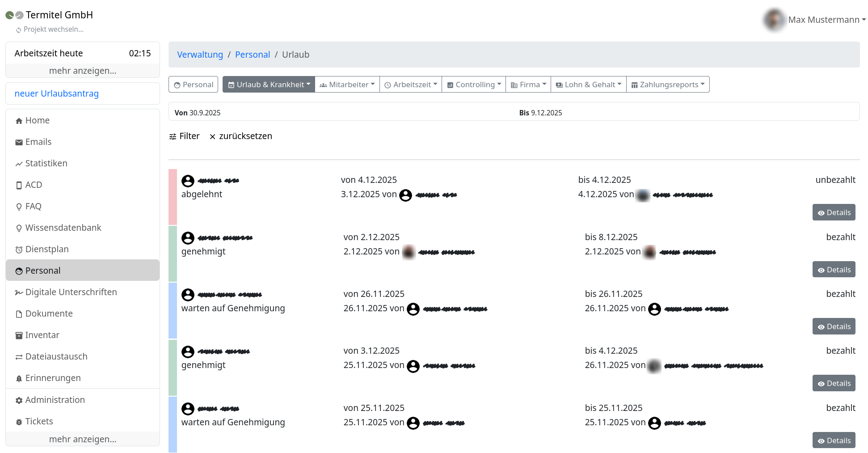Click the Administration gear icon

point(19,401)
